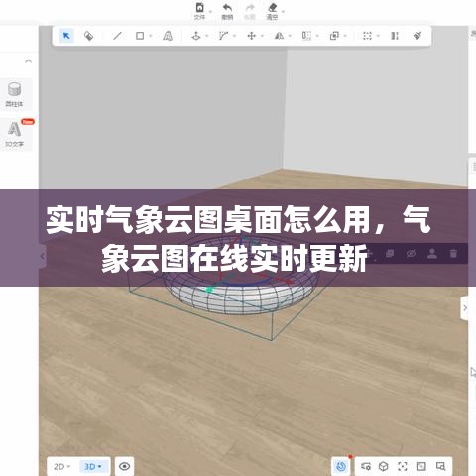
Task: Add 3D文字 text object from sidebar
Action: point(15,134)
